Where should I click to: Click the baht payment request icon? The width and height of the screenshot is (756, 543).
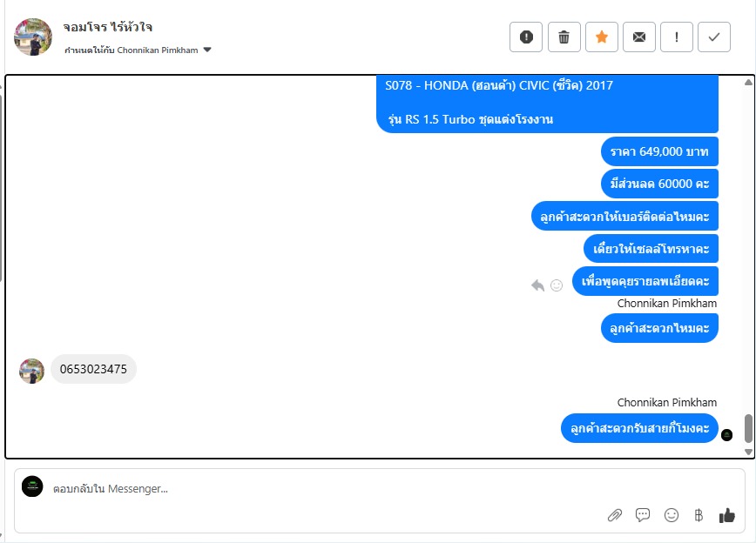pos(699,515)
